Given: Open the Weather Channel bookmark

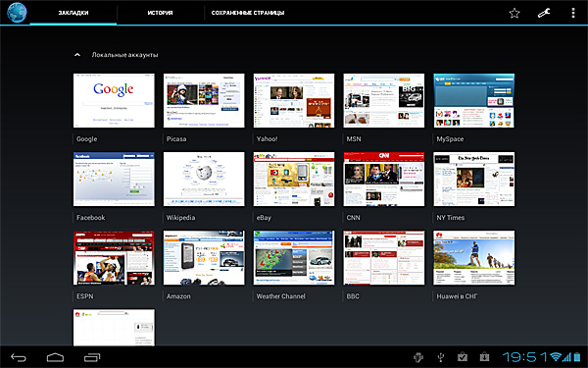Looking at the screenshot, I should [294, 257].
